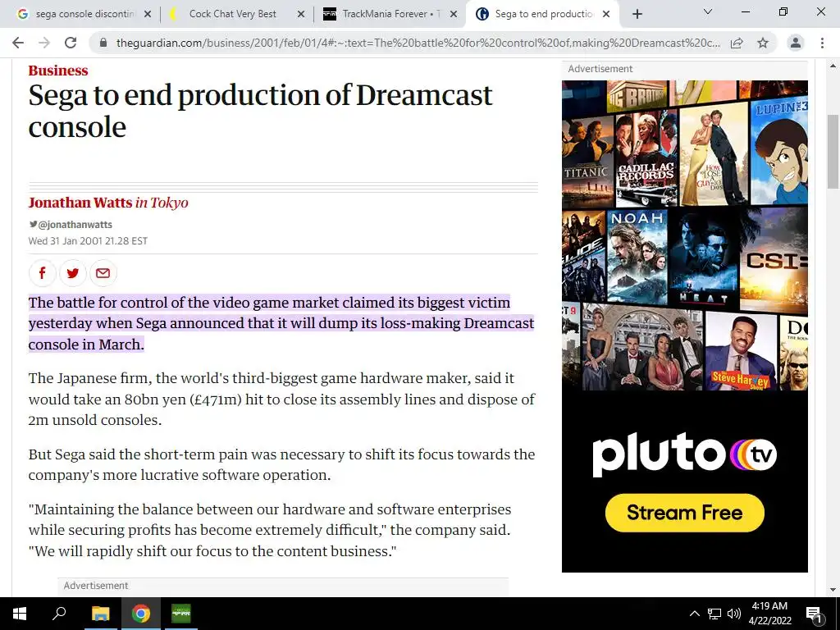Click the browser forward arrow

coord(44,43)
